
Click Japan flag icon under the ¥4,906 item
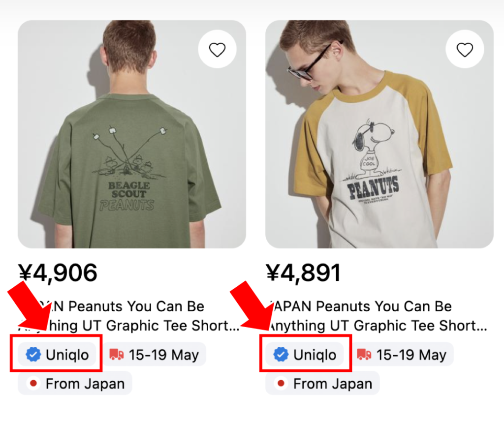33,384
